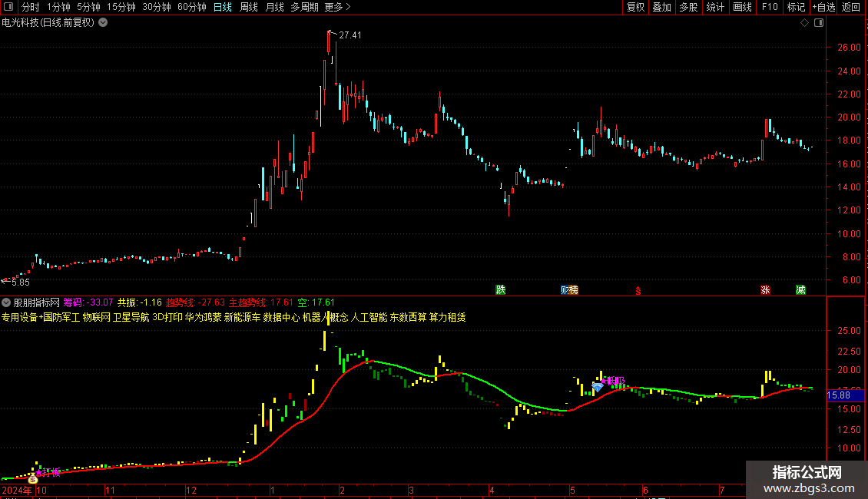Click the 空: 17.61 indicator value
868x499 pixels.
tap(316, 302)
